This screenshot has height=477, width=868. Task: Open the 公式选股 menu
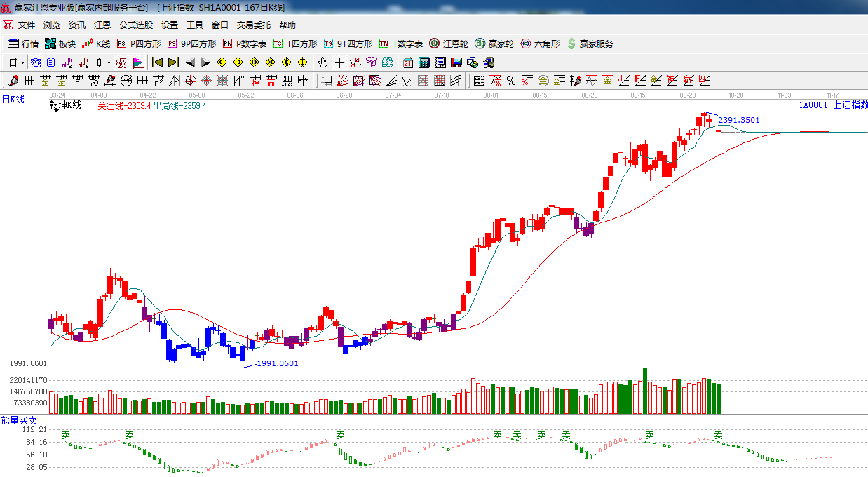pyautogui.click(x=135, y=25)
